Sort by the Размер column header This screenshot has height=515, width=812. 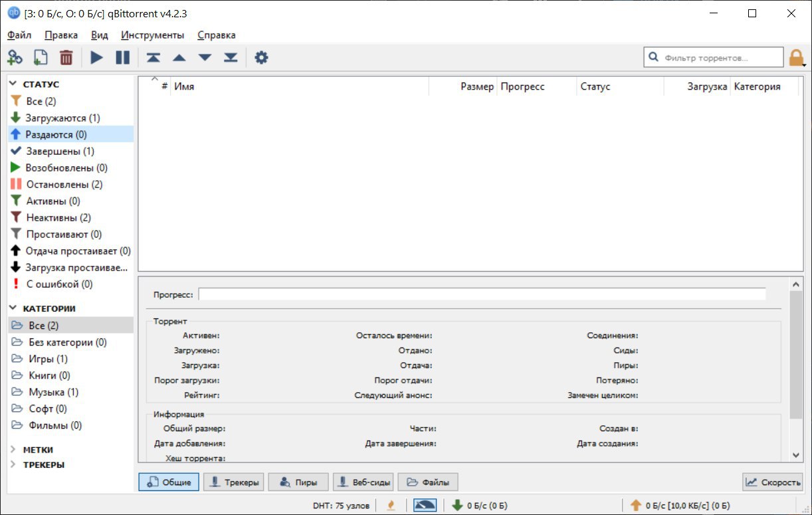463,87
